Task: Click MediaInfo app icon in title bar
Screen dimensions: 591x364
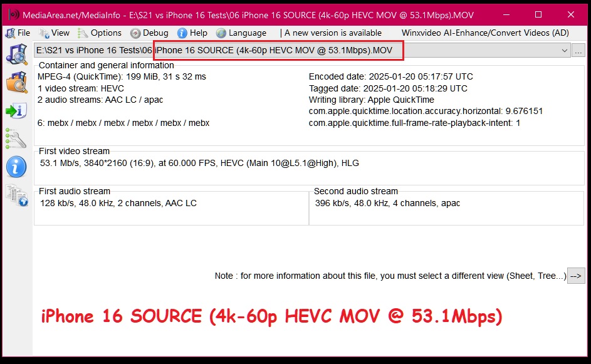Action: coord(14,15)
